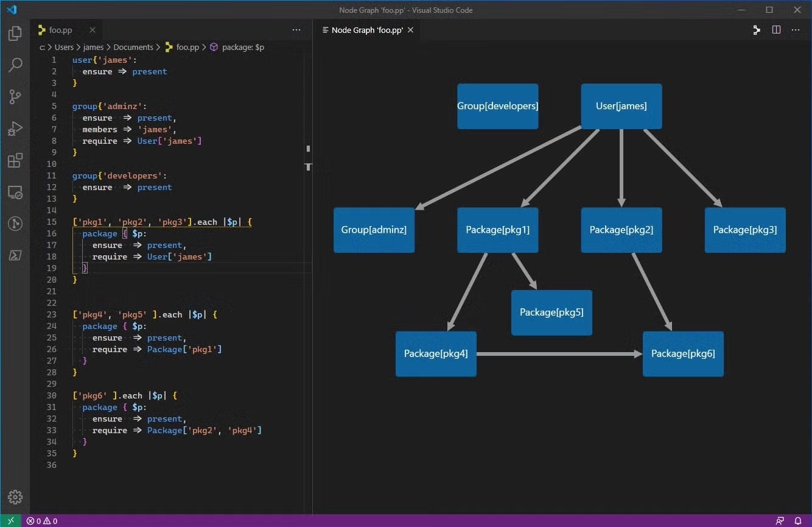The image size is (812, 527).
Task: Open the Source Control view
Action: point(15,96)
